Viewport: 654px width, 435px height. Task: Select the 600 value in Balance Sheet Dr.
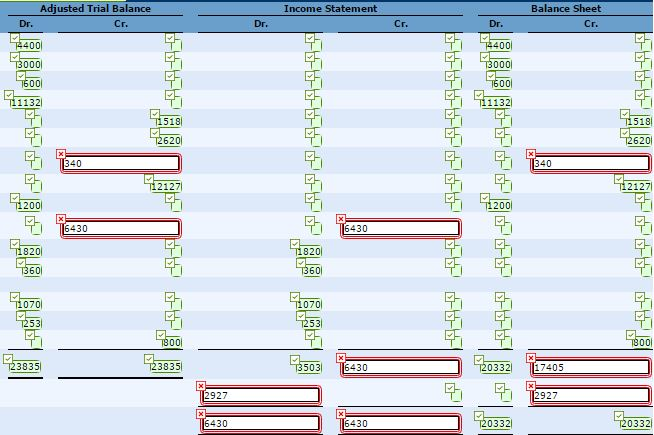pyautogui.click(x=502, y=83)
